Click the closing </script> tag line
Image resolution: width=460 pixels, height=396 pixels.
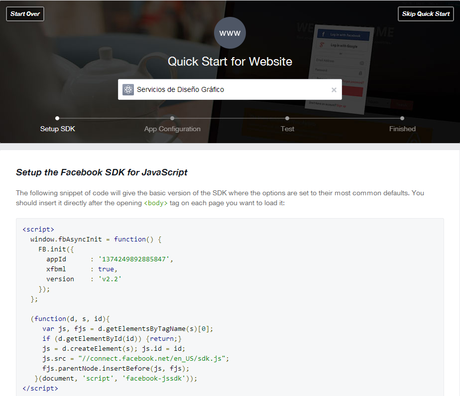tap(40, 389)
